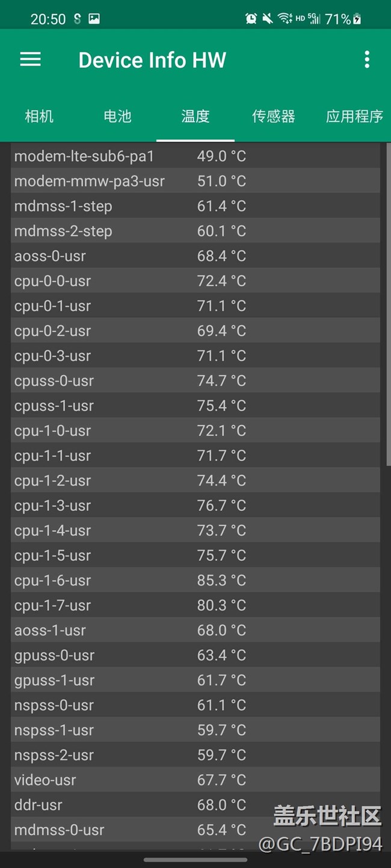The image size is (391, 868).
Task: Select the cpu-1-6-usr temperature row
Action: (x=195, y=581)
